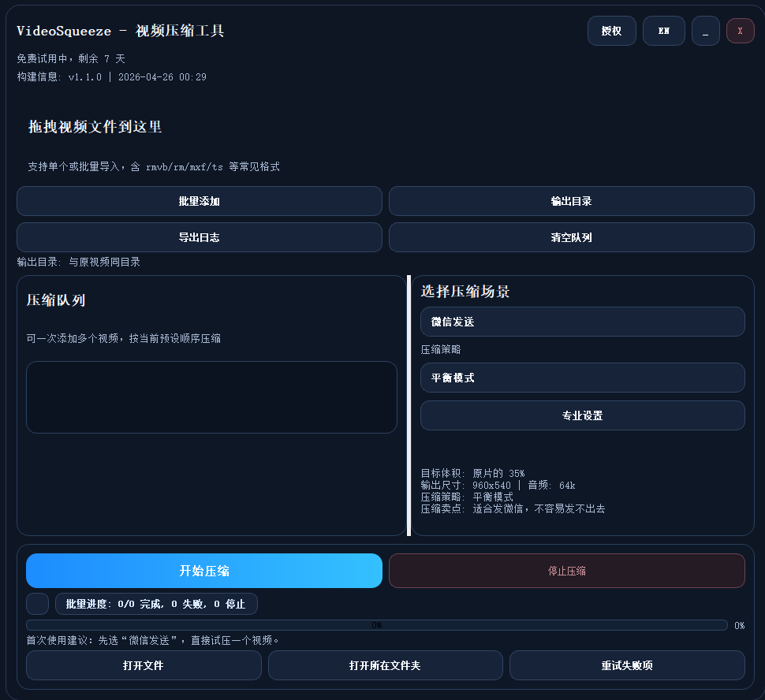Click the empty compression queue list box
The height and width of the screenshot is (700, 765).
click(211, 397)
